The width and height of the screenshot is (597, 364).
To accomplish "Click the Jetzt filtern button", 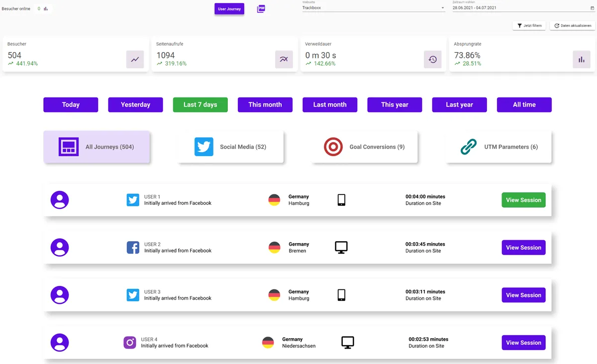I will 529,25.
